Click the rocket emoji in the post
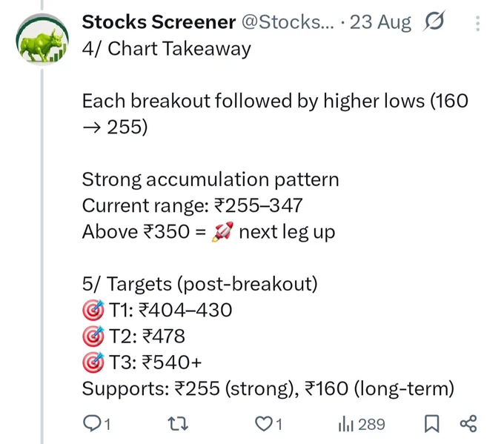The image size is (504, 444). [222, 231]
